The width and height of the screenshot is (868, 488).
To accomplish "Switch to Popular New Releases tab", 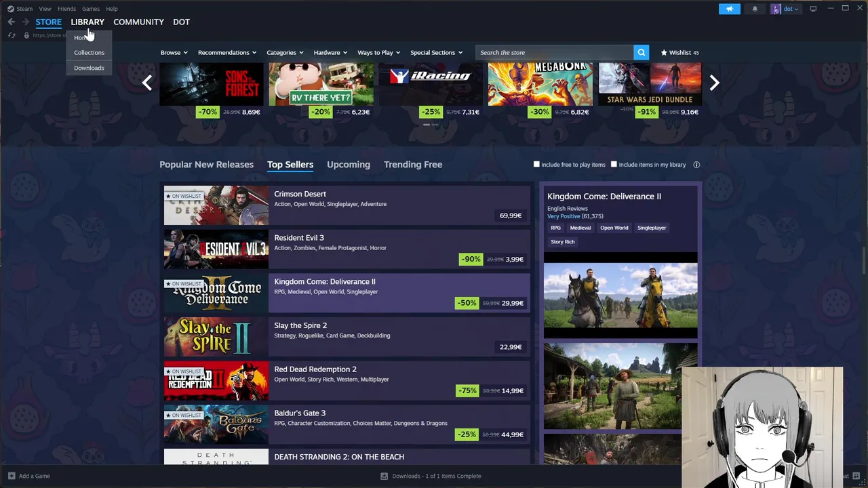I will (x=206, y=165).
